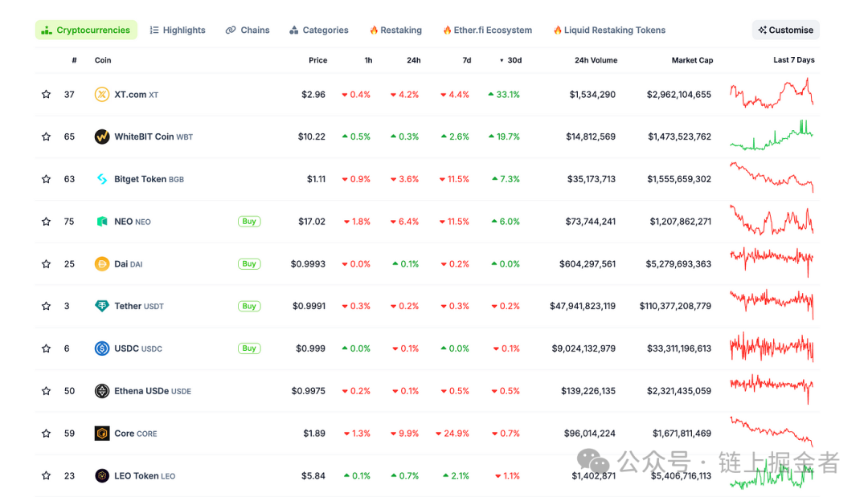Open the Tether coin name link
Viewport: 868px width, 497px height.
pos(139,306)
